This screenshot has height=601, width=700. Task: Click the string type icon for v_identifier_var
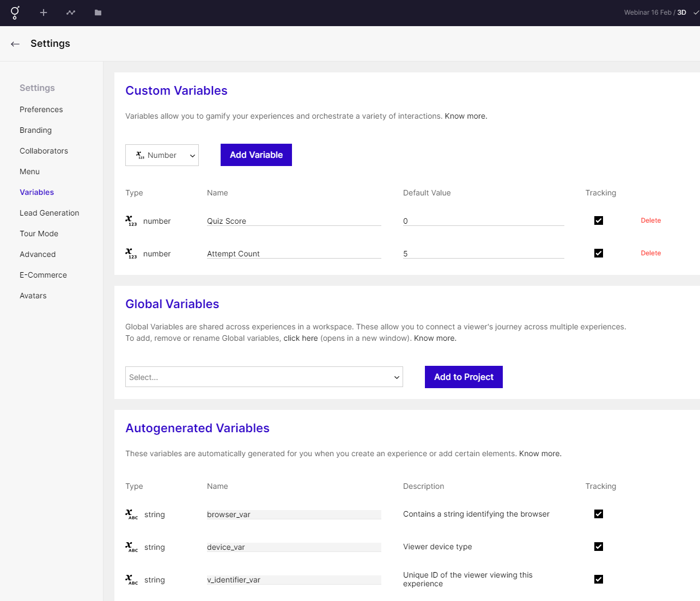point(131,580)
